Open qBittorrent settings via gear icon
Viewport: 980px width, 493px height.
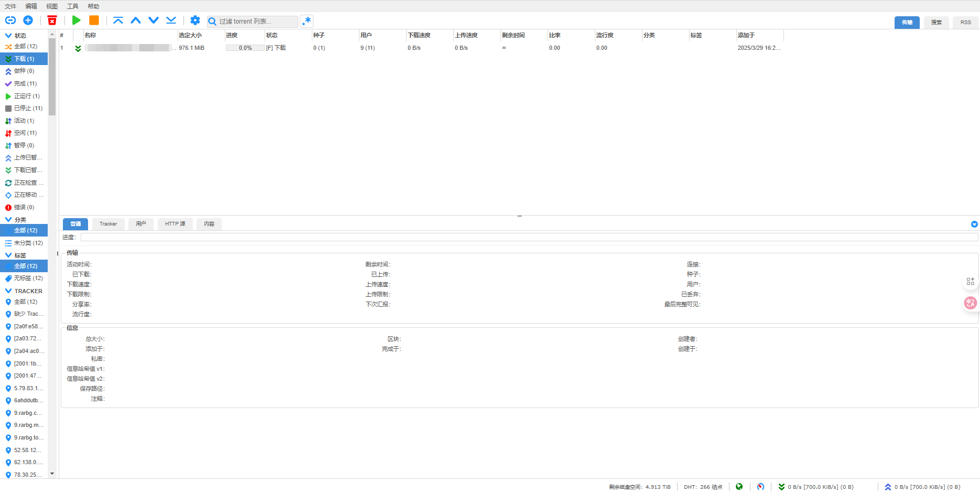(x=195, y=20)
